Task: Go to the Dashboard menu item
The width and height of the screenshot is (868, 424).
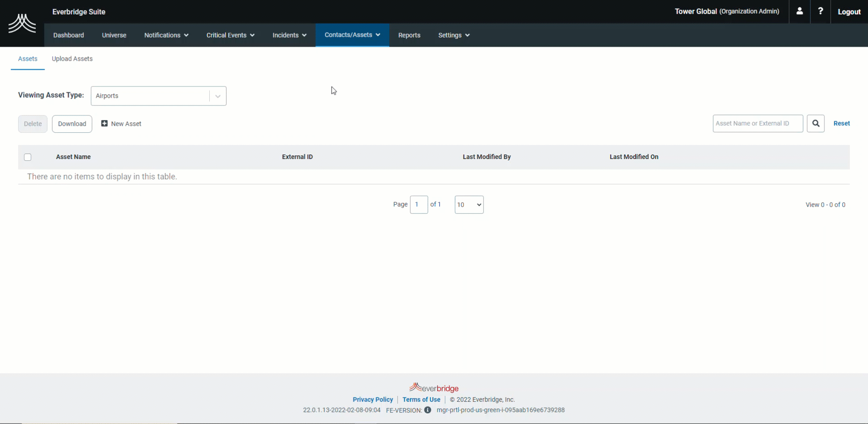Action: [68, 35]
